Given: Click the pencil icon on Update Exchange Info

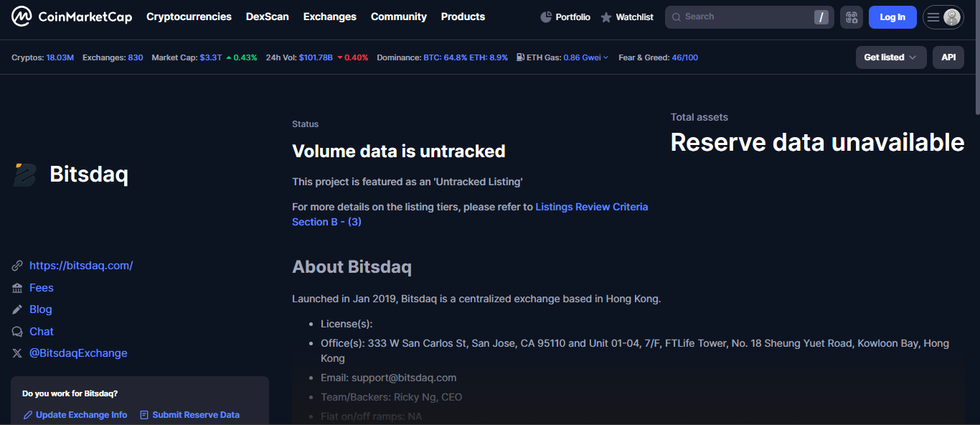Looking at the screenshot, I should (28, 415).
